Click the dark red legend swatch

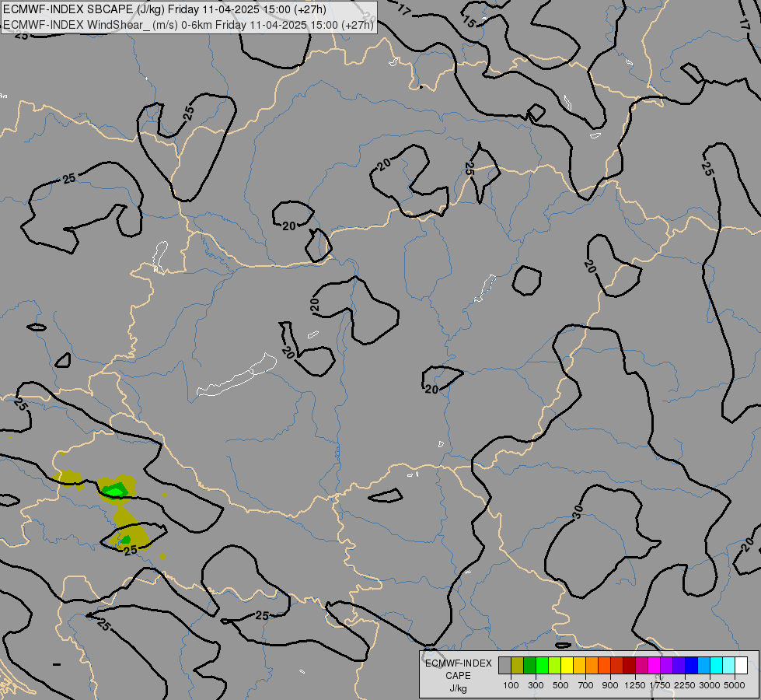[x=629, y=665]
